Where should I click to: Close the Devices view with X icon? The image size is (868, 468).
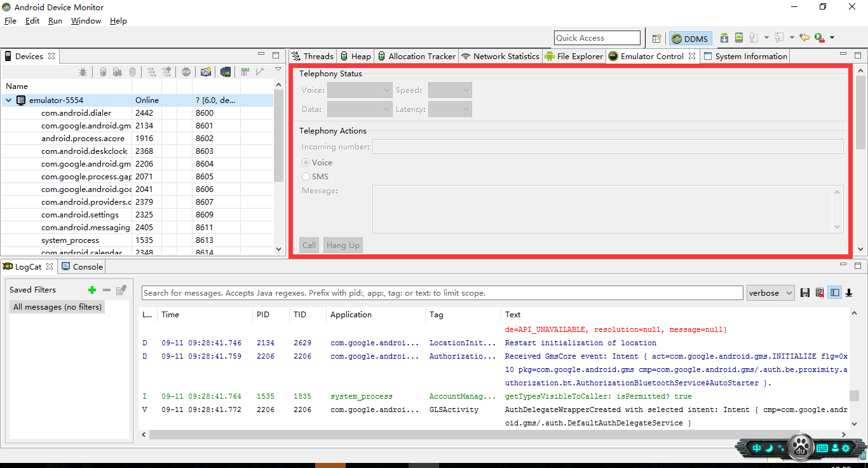51,56
